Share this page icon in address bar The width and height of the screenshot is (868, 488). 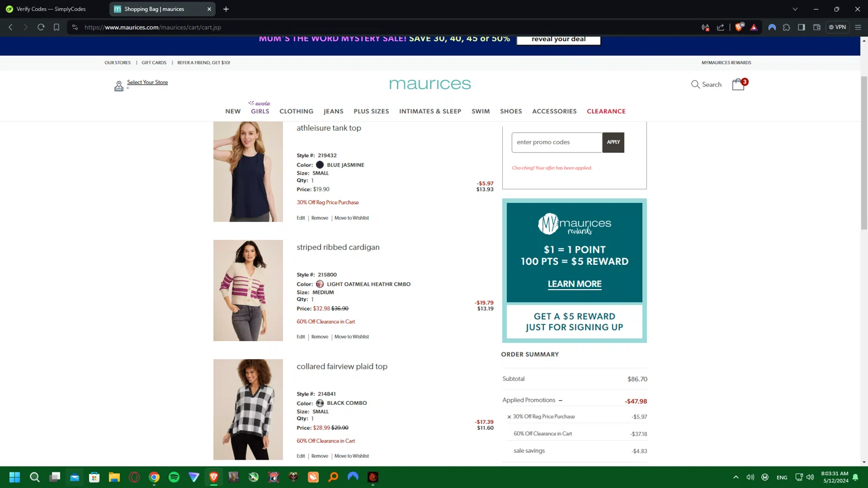tap(720, 27)
